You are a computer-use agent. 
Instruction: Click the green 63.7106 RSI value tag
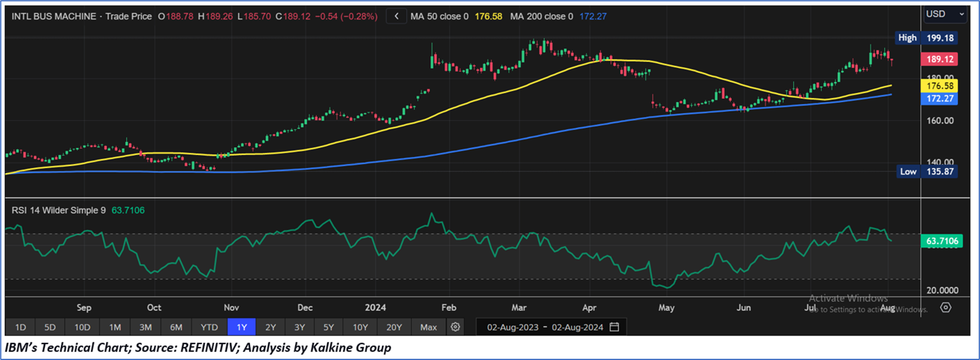pos(942,241)
